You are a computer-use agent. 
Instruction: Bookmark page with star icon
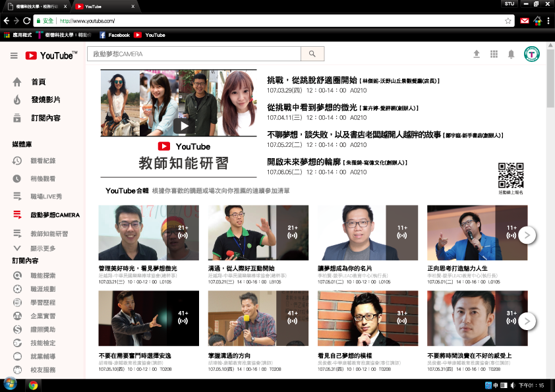(x=508, y=21)
